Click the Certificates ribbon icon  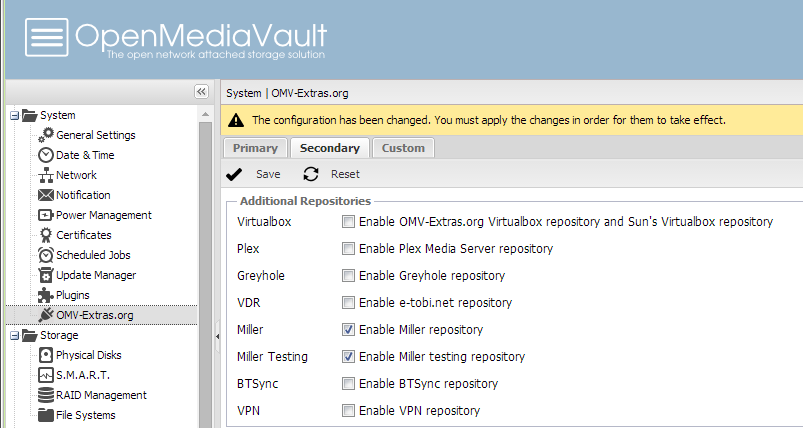(46, 235)
